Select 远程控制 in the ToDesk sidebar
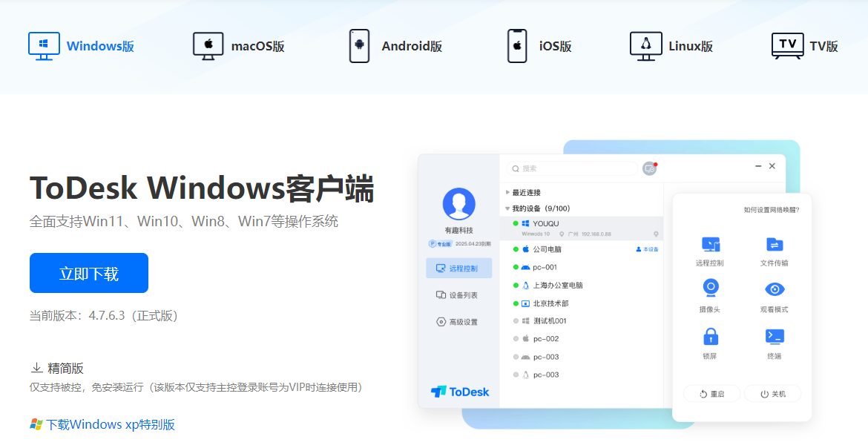 [459, 268]
